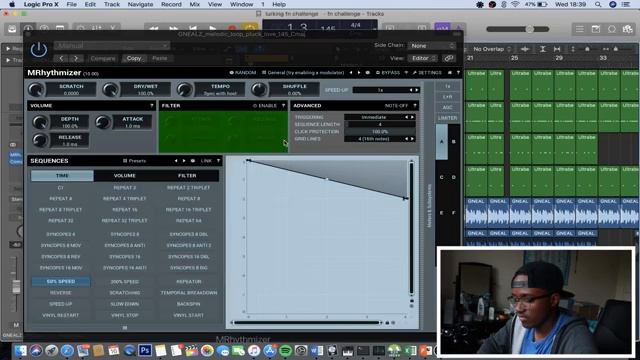Viewport: 640px width, 360px height.
Task: Open the Logic Pro X File menu
Action: 72,4
